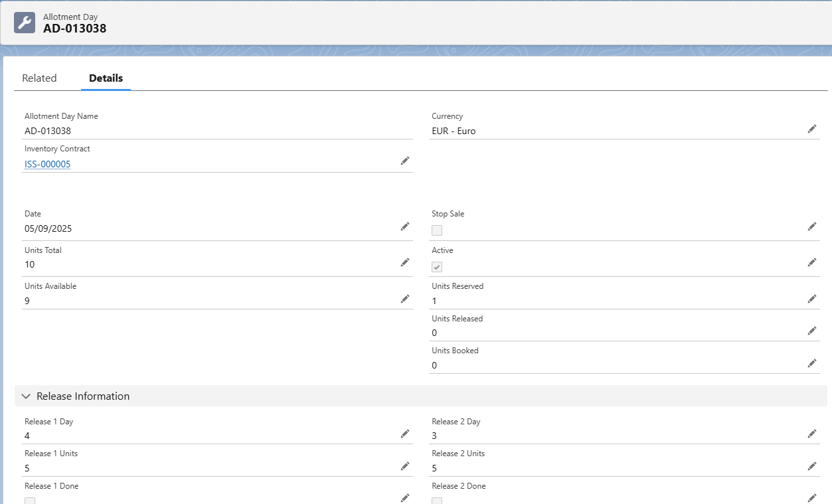Viewport: 832px width, 504px height.
Task: Select the Details tab
Action: click(106, 78)
